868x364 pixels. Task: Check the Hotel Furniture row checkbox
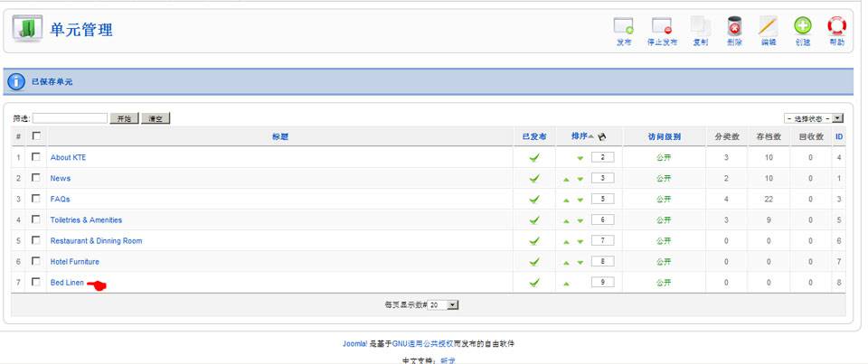tap(36, 260)
